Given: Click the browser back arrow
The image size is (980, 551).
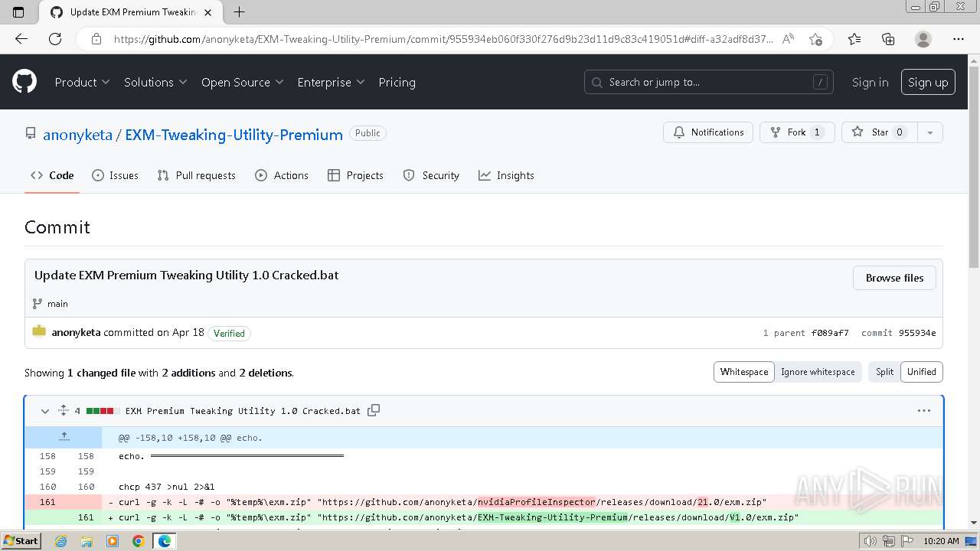Looking at the screenshot, I should pyautogui.click(x=21, y=39).
